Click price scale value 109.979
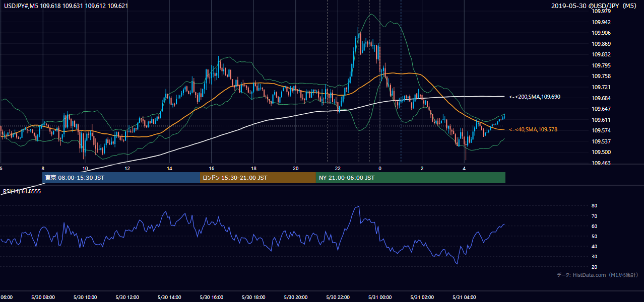Viewport: 644px width, 302px height. [601, 12]
